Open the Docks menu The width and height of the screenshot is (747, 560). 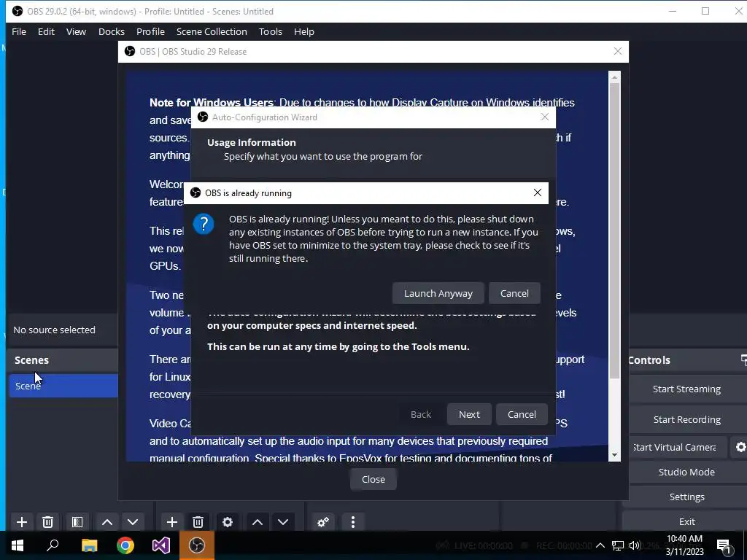tap(112, 31)
